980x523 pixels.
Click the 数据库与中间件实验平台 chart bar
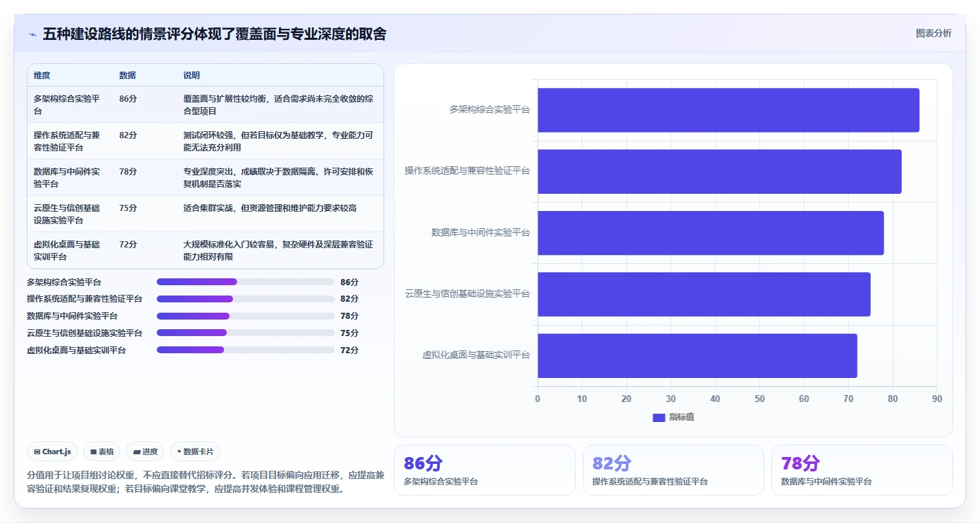coord(711,233)
